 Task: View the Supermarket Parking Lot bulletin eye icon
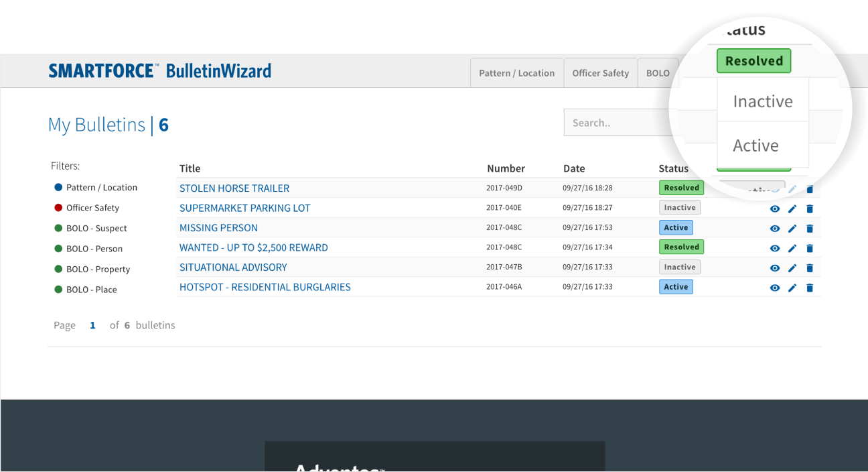[775, 209]
